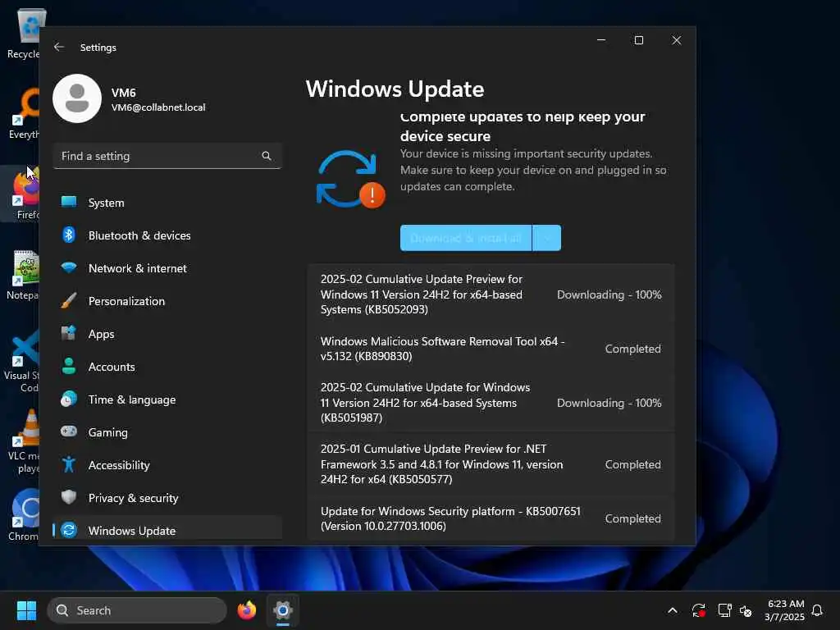Click the search magnifier in Find a setting
The width and height of the screenshot is (840, 630).
267,156
